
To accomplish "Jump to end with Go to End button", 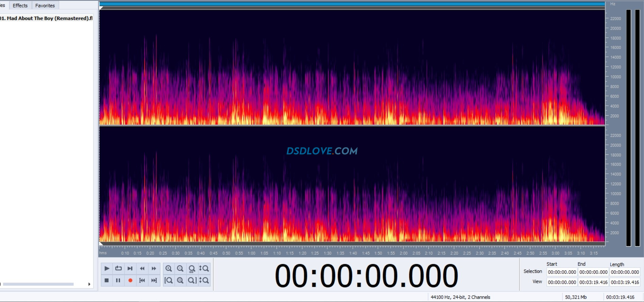I will click(x=154, y=280).
